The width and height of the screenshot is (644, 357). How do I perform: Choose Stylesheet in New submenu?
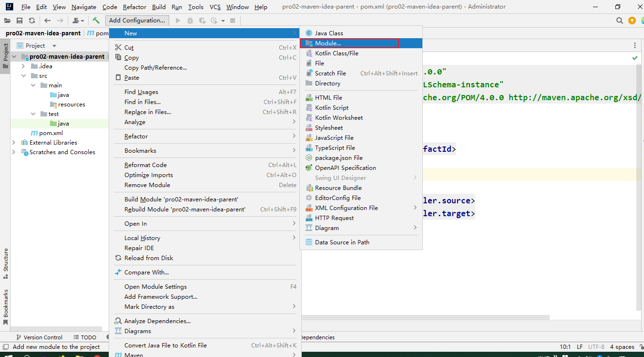pos(361,127)
